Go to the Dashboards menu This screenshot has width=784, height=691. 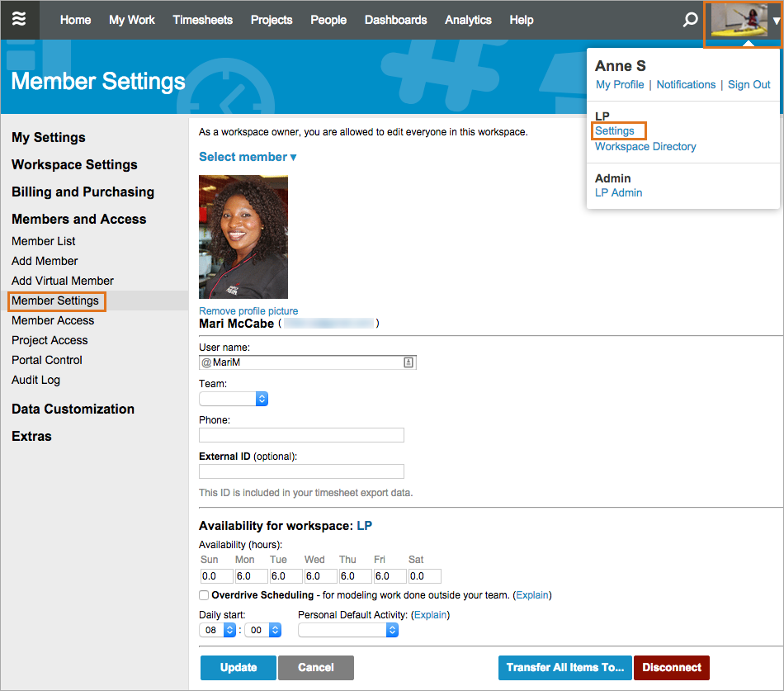point(395,20)
